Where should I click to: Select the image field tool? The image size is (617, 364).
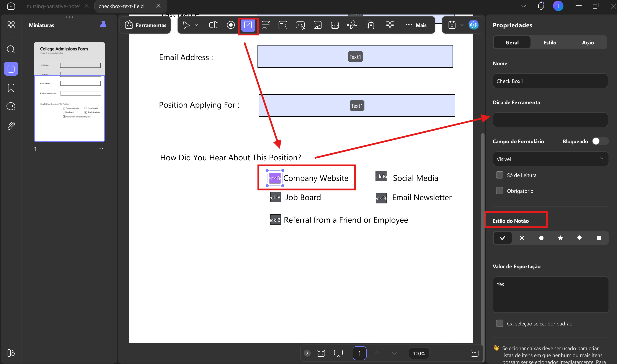coord(318,25)
